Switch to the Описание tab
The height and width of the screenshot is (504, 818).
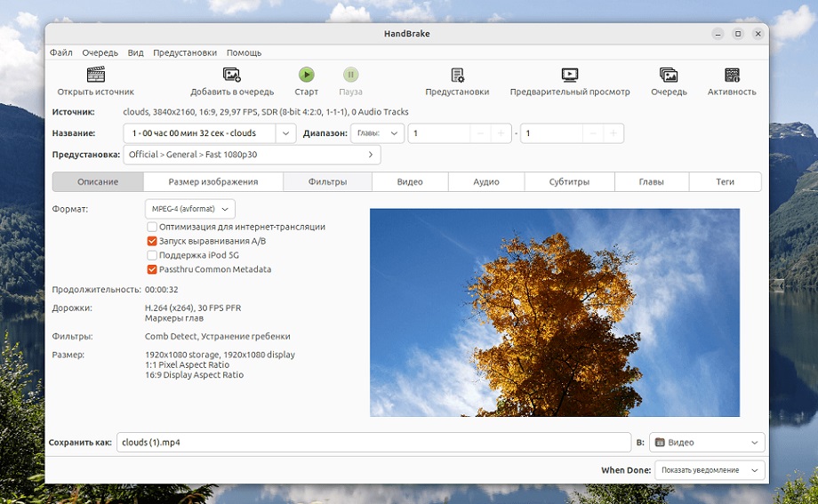(98, 181)
